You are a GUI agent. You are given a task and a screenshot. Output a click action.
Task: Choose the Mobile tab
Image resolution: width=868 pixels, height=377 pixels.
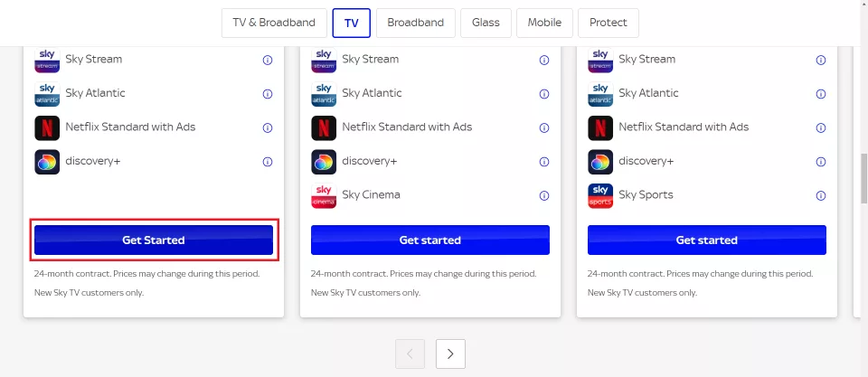pos(544,23)
